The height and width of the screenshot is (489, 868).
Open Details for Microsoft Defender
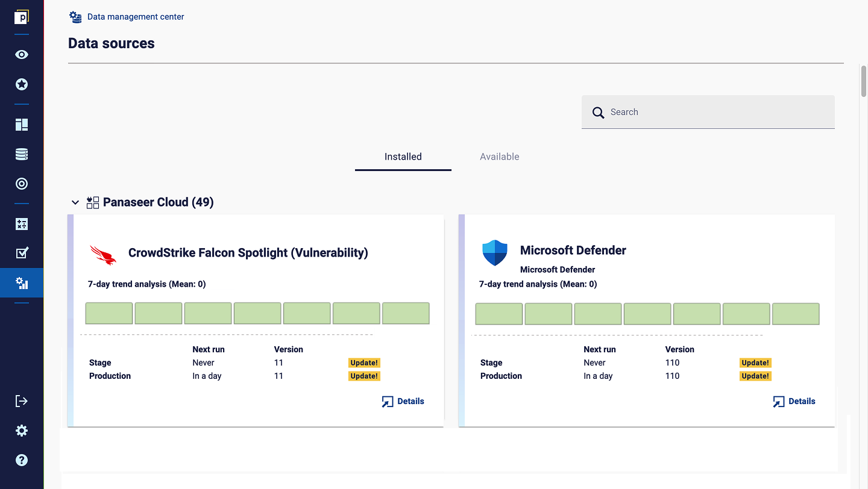(794, 402)
